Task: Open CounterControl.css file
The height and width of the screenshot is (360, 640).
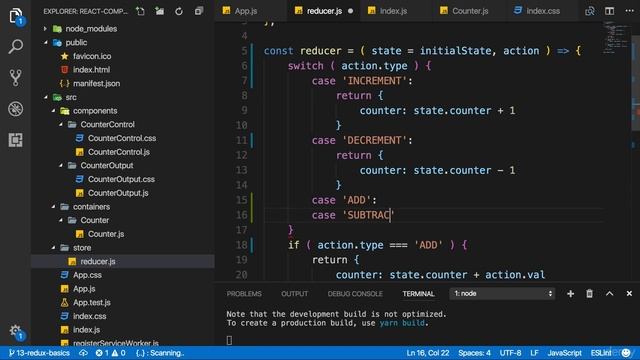Action: tap(122, 138)
